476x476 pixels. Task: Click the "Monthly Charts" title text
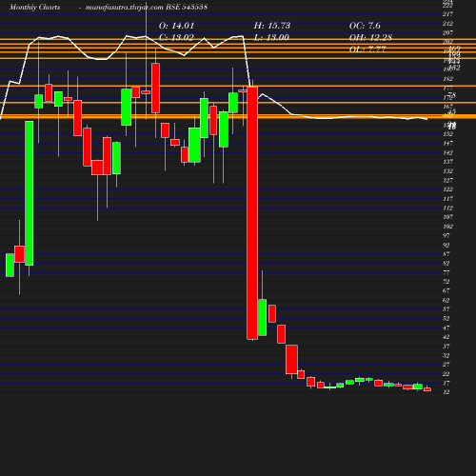coord(35,8)
